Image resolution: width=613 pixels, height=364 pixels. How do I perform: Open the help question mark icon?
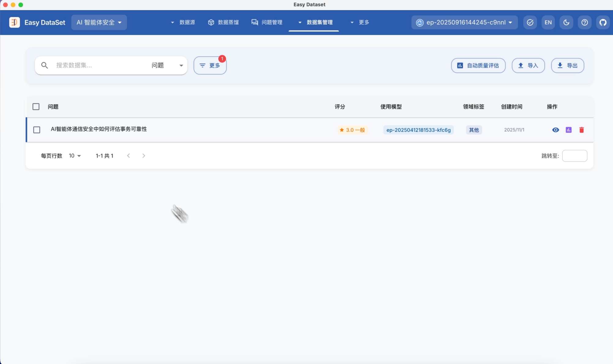585,22
